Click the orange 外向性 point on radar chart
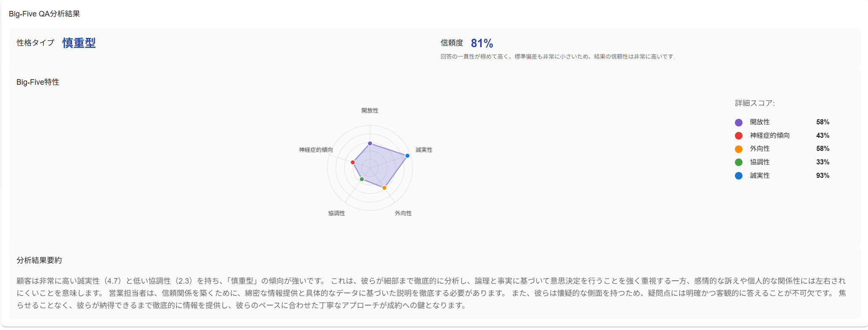This screenshot has width=868, height=330. tap(384, 188)
